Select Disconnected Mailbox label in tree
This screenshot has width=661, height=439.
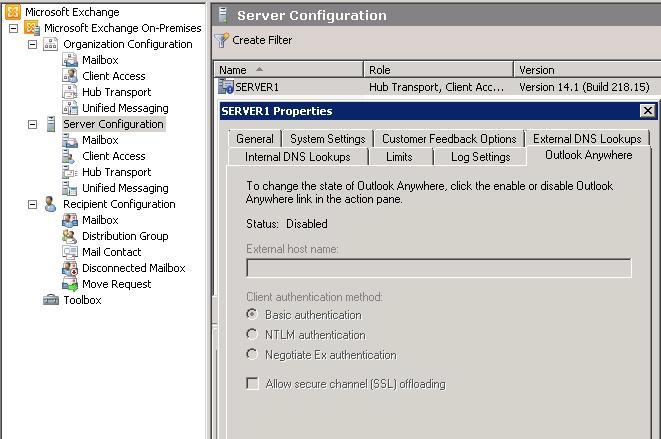[x=134, y=268]
